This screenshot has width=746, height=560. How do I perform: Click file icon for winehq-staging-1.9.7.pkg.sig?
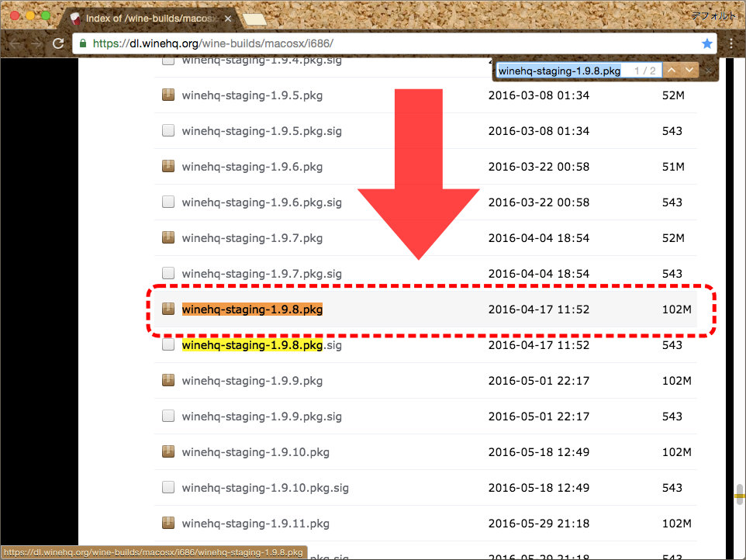[168, 273]
